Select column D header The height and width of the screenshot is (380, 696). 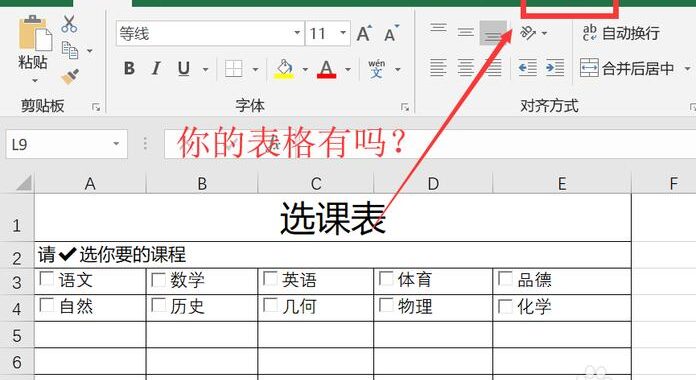(x=433, y=183)
